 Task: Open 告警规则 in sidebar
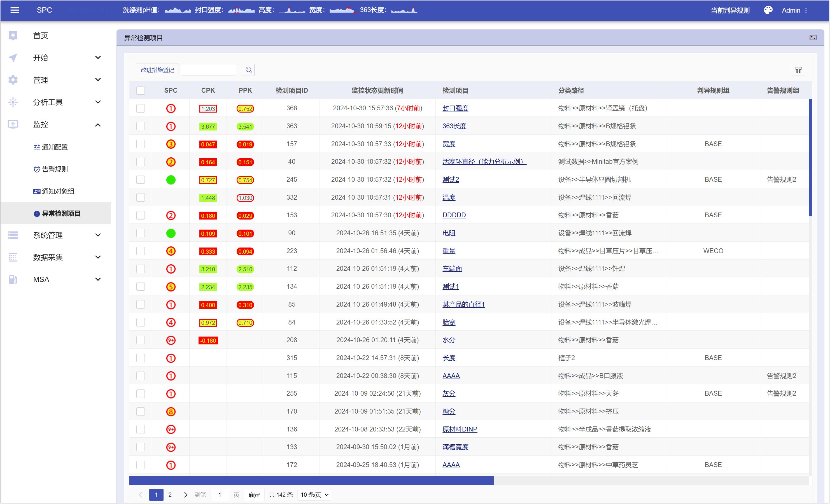click(x=56, y=169)
